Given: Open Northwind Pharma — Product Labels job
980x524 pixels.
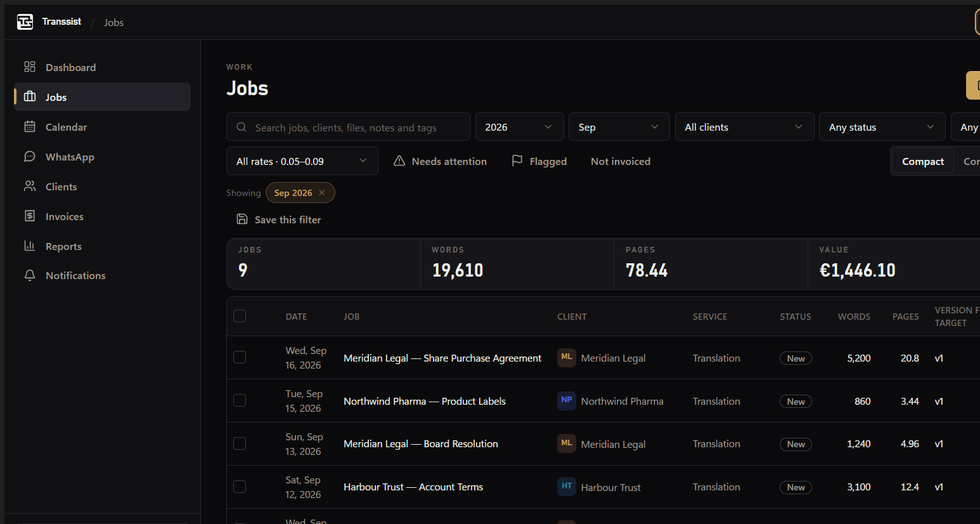Looking at the screenshot, I should click(x=425, y=401).
